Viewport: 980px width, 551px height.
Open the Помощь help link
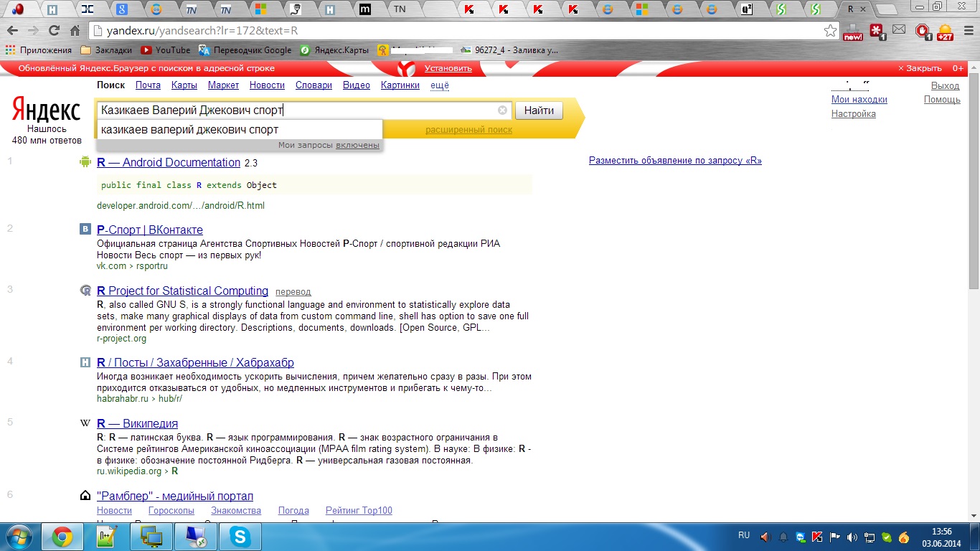coord(942,100)
